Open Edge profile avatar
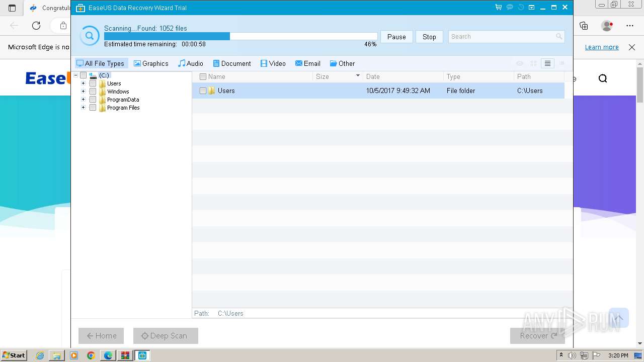 (x=607, y=26)
